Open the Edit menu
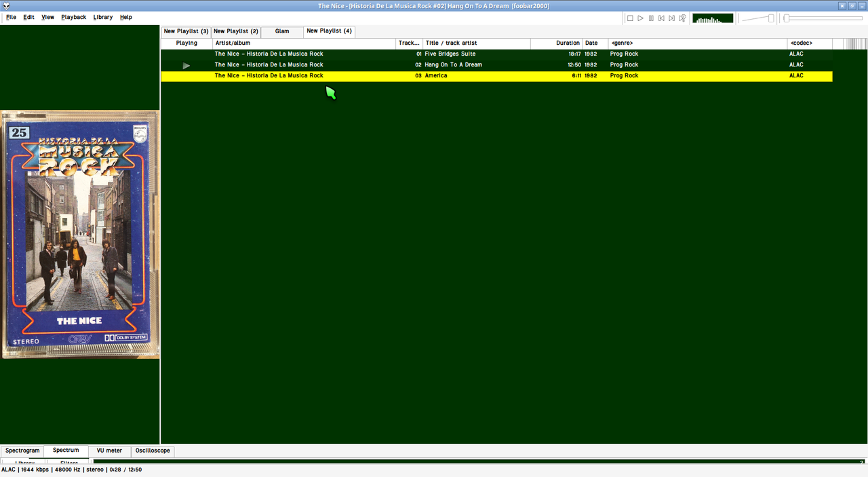Image resolution: width=868 pixels, height=477 pixels. (x=28, y=17)
